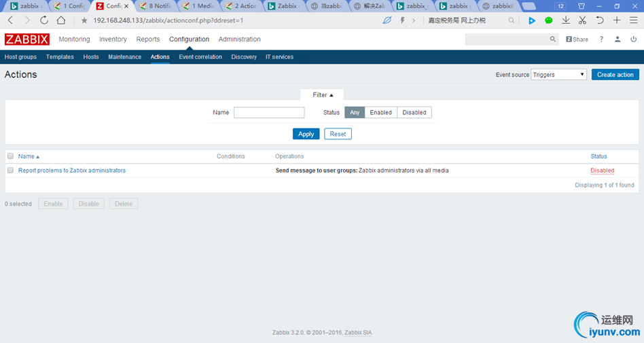This screenshot has height=343, width=644.
Task: Close the active Config tab
Action: click(126, 6)
